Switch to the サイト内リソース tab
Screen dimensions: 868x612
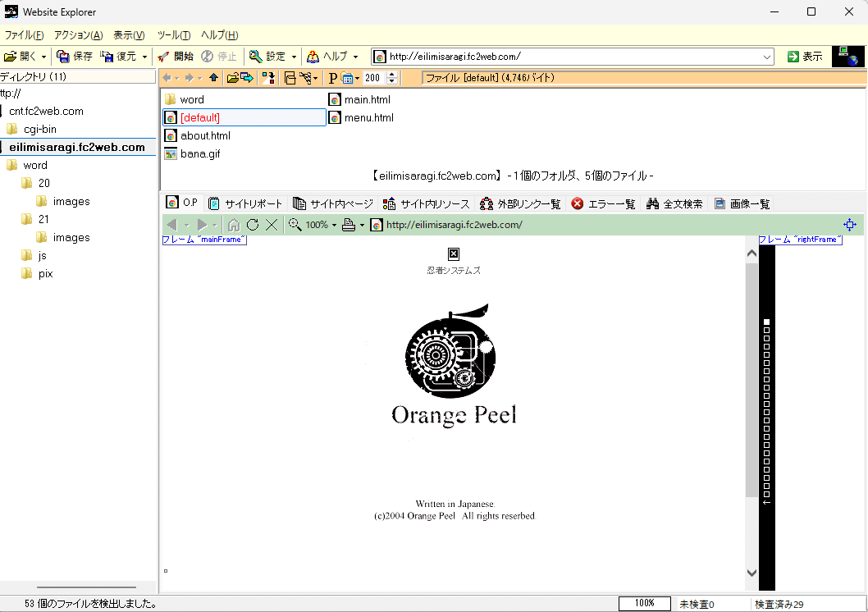[x=427, y=203]
